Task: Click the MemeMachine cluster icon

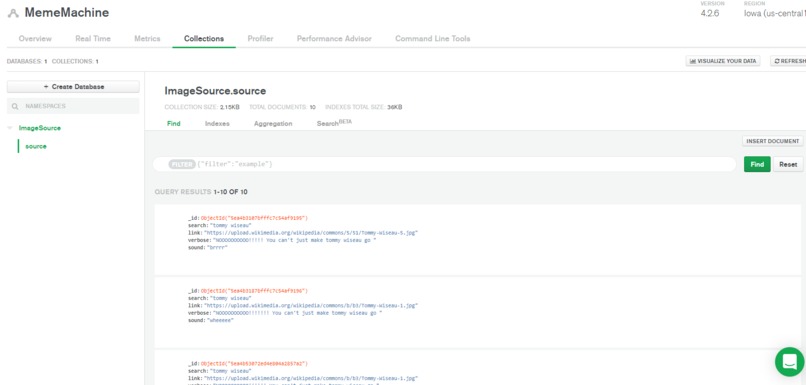Action: [13, 13]
